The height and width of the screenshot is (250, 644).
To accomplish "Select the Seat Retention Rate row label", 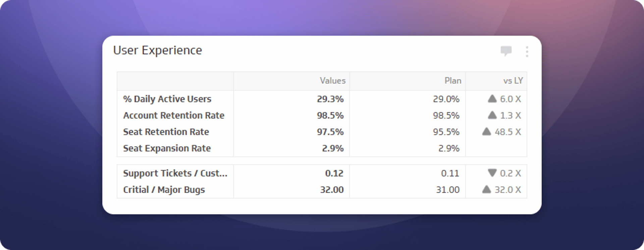I will pyautogui.click(x=166, y=132).
